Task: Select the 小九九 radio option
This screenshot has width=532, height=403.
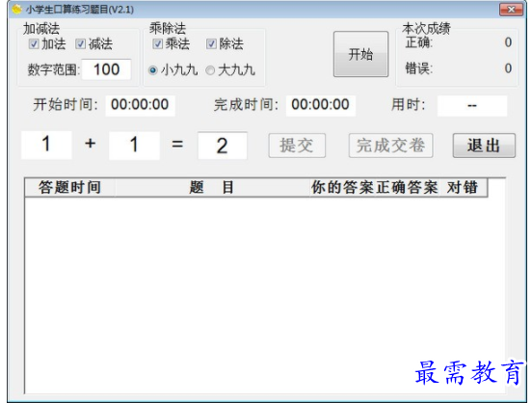Action: (153, 70)
